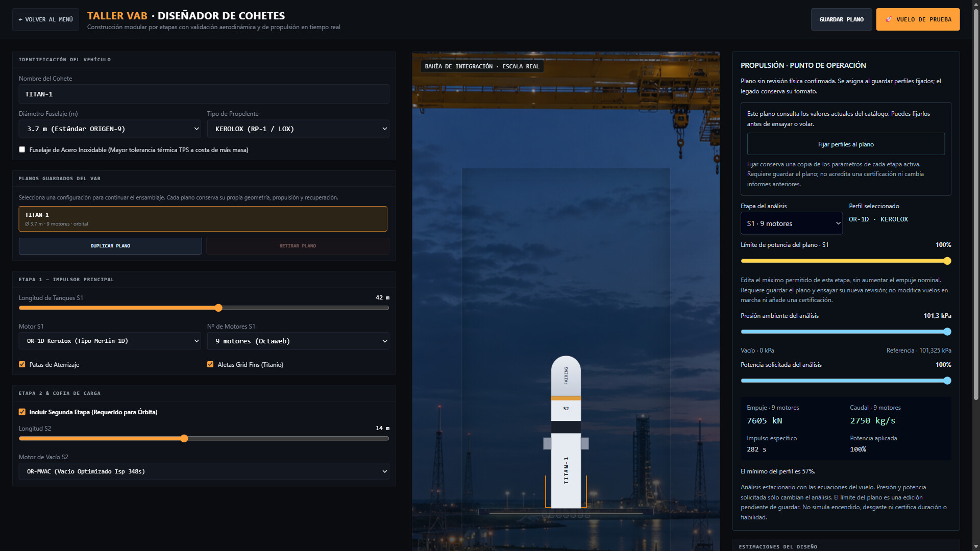Click the Presión ambiente del análisis slider
980x551 pixels.
tap(846, 332)
